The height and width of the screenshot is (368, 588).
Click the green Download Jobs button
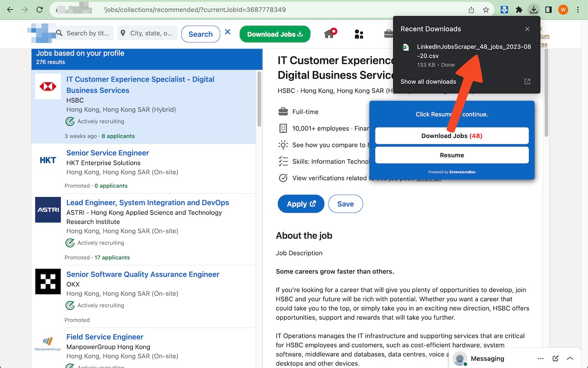[x=275, y=34]
